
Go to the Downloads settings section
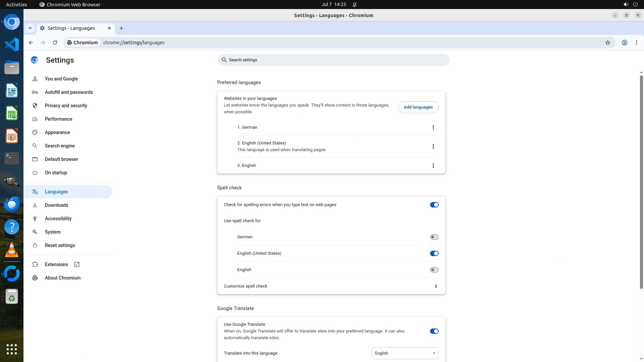coord(56,205)
